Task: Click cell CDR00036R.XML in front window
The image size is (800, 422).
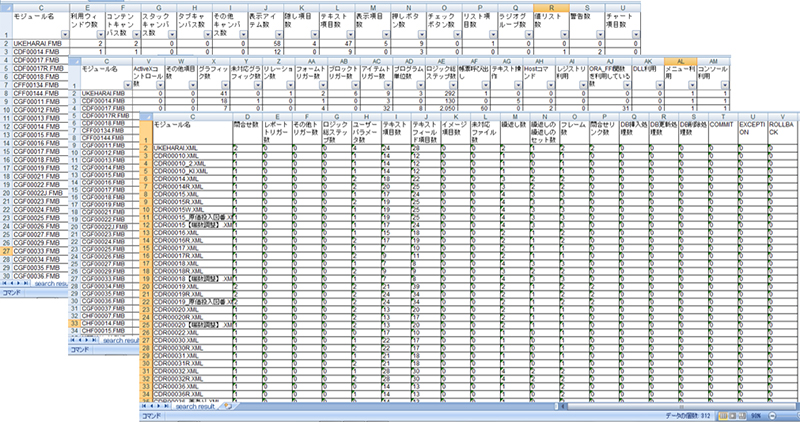Action: (x=192, y=394)
